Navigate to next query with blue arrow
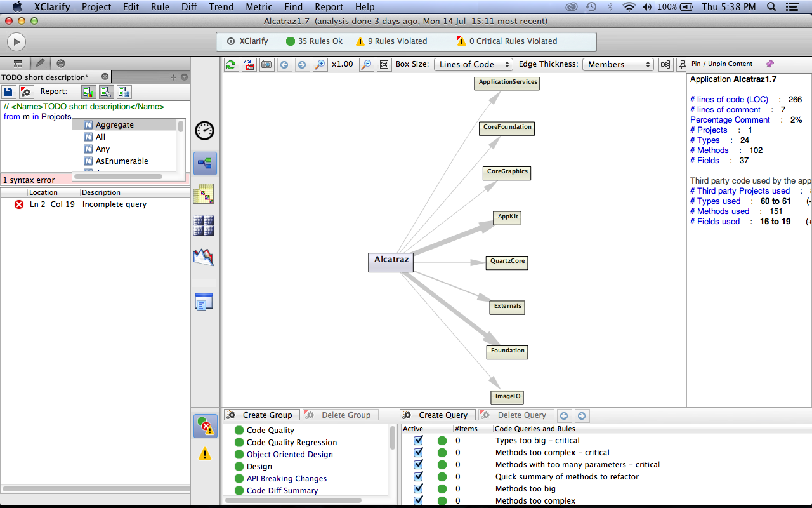Viewport: 812px width, 508px height. [x=581, y=415]
